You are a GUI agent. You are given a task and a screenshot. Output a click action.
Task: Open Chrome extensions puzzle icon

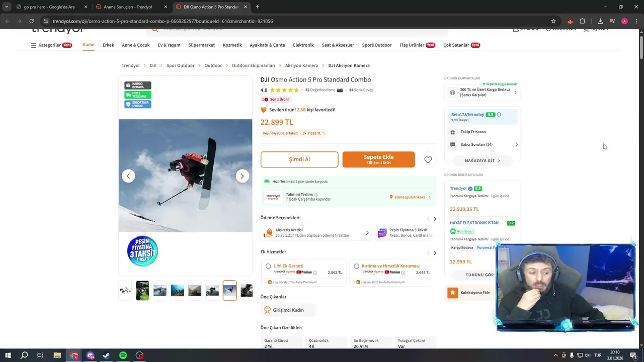click(x=583, y=21)
